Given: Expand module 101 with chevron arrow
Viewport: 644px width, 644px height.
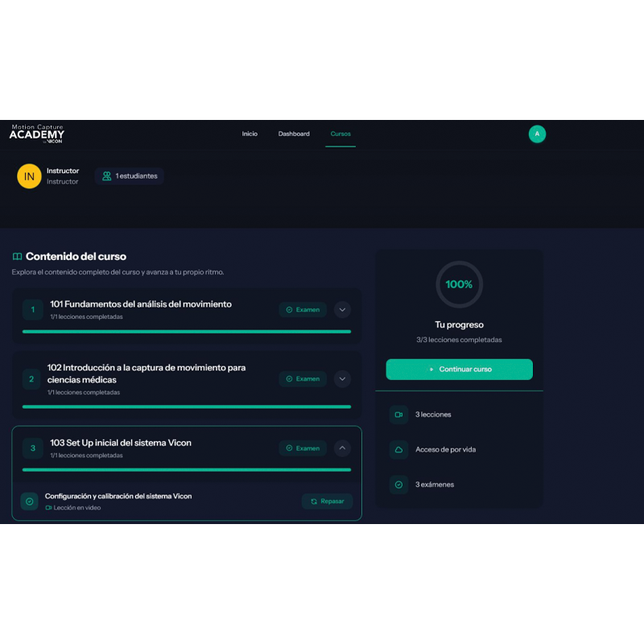Looking at the screenshot, I should [342, 309].
